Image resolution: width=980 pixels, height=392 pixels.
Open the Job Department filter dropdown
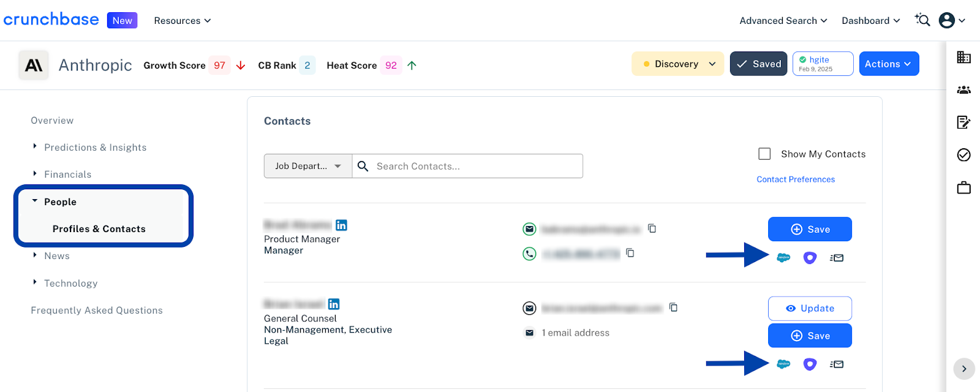click(308, 166)
